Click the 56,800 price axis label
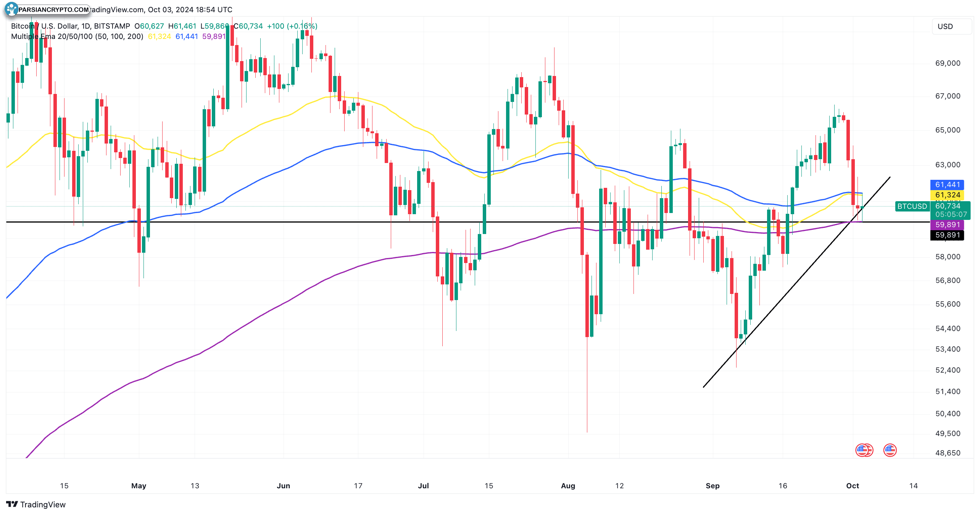Viewport: 980px width, 515px height. point(948,280)
